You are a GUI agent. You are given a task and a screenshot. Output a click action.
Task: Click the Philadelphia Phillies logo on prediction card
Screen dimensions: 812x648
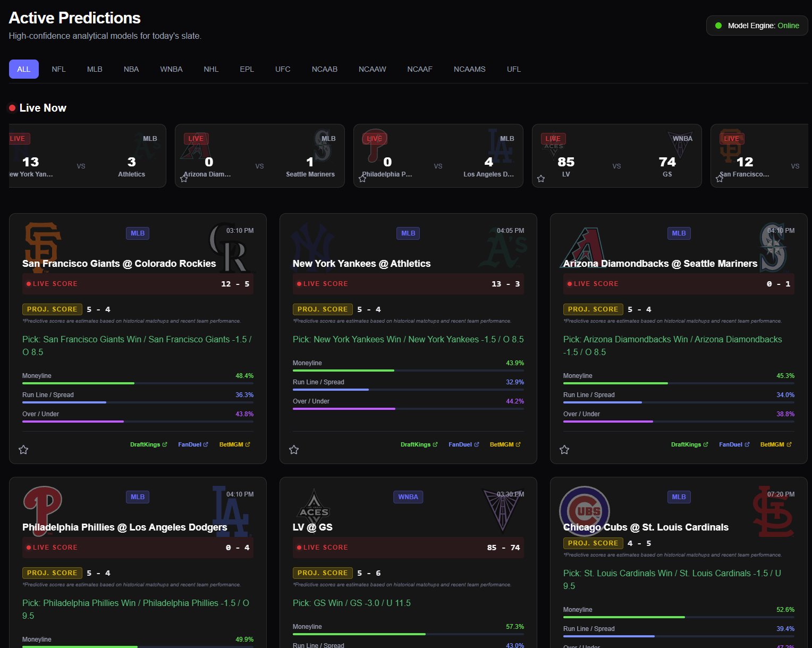tap(43, 511)
